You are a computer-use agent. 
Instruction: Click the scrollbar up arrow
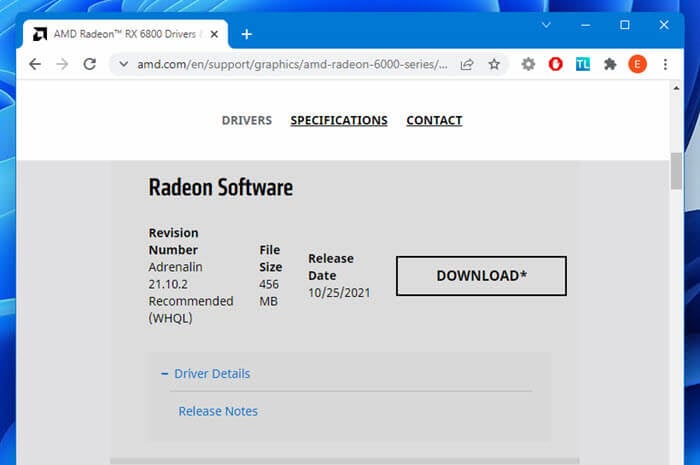click(676, 88)
